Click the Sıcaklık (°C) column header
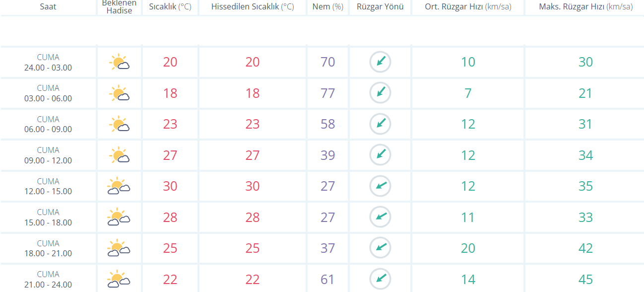This screenshot has width=644, height=292. click(x=170, y=7)
